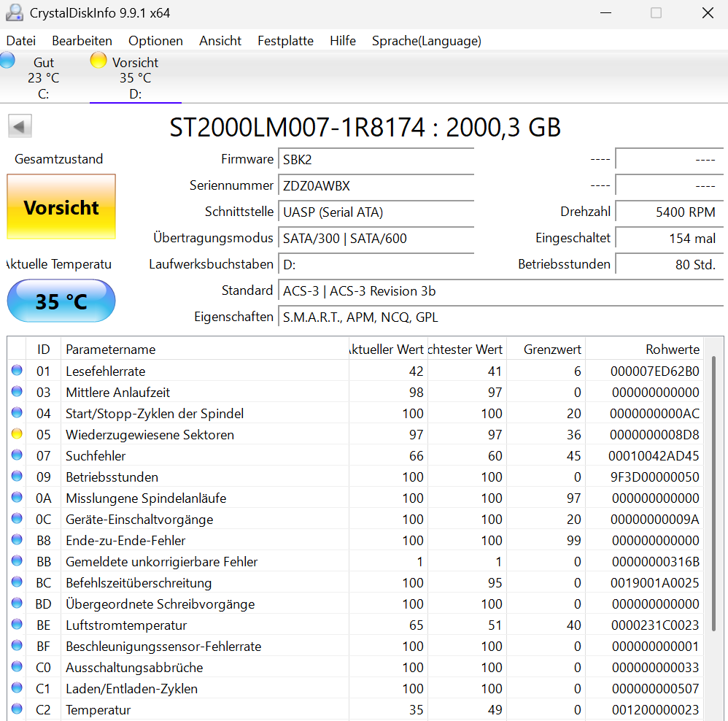Click the 35 °C temperature button
Viewport: 728px width, 721px height.
tap(61, 301)
